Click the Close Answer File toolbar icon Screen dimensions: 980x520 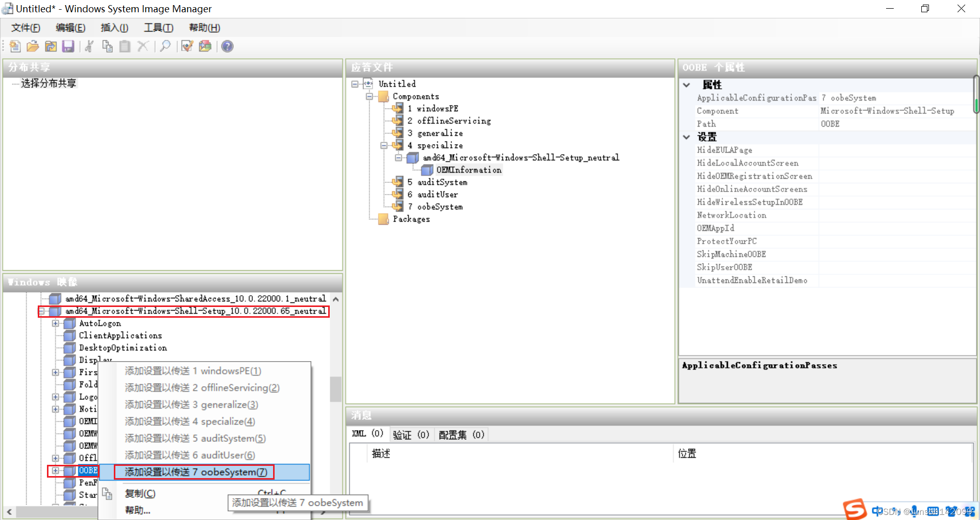(x=51, y=46)
